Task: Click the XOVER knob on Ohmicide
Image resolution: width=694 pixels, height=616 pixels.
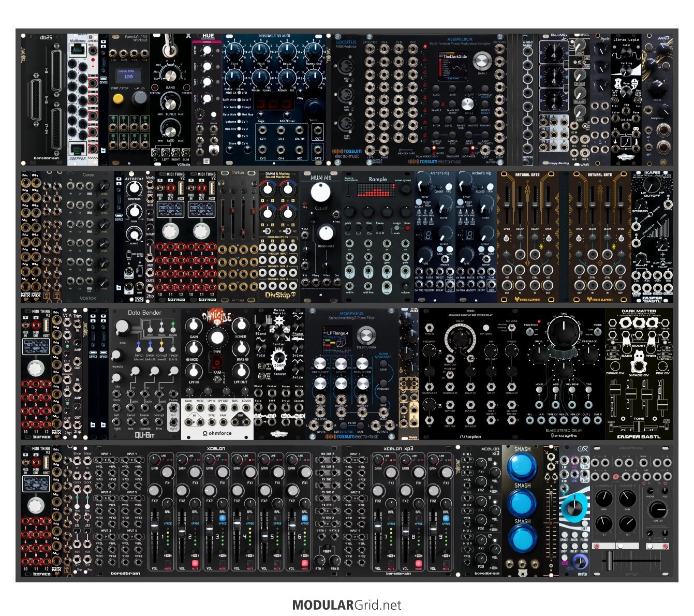Action: point(240,325)
